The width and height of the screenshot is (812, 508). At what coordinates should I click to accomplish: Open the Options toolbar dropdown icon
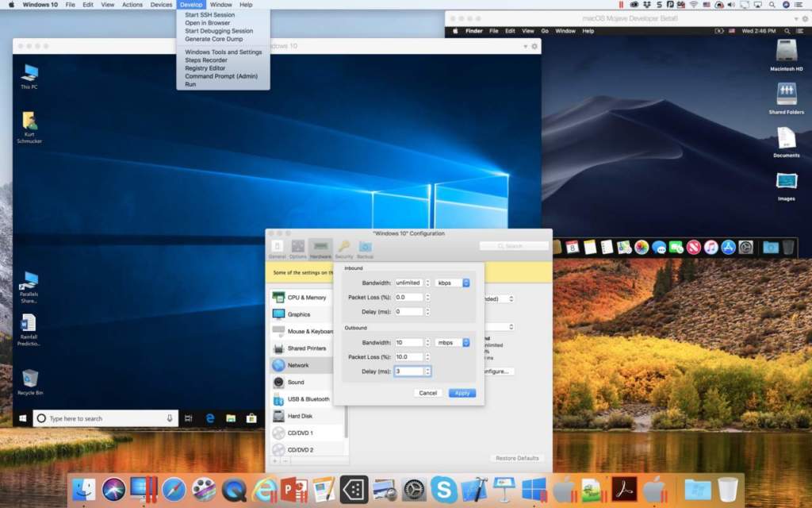click(299, 248)
